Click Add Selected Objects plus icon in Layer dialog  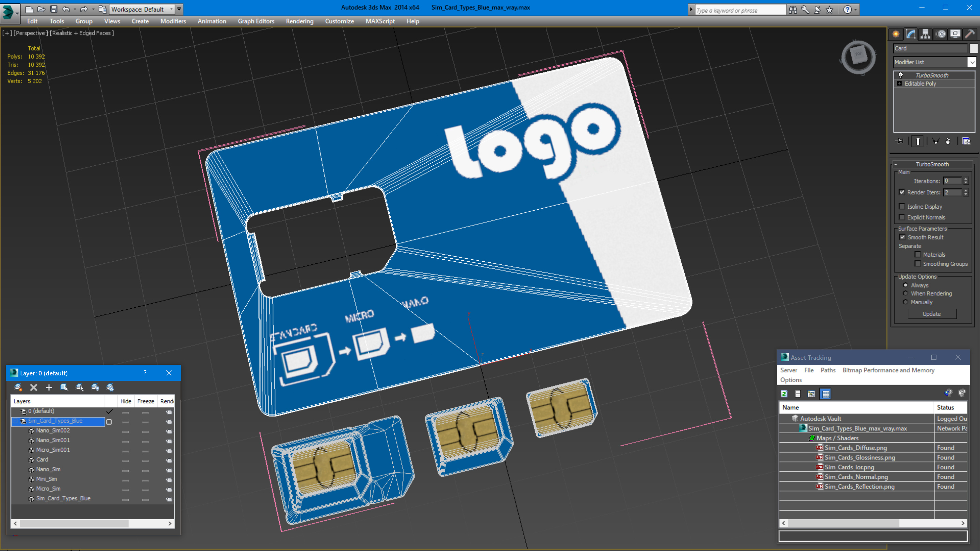pos(49,387)
